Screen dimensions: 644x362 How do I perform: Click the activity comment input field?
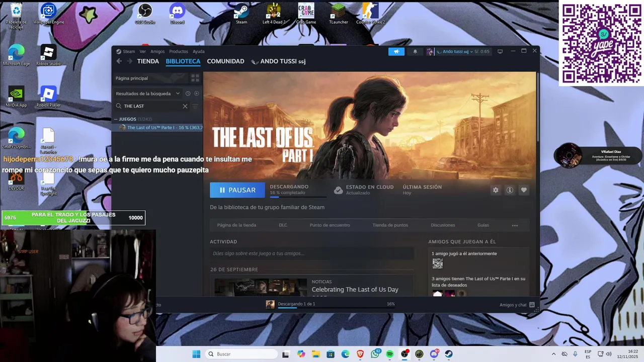[x=311, y=253]
